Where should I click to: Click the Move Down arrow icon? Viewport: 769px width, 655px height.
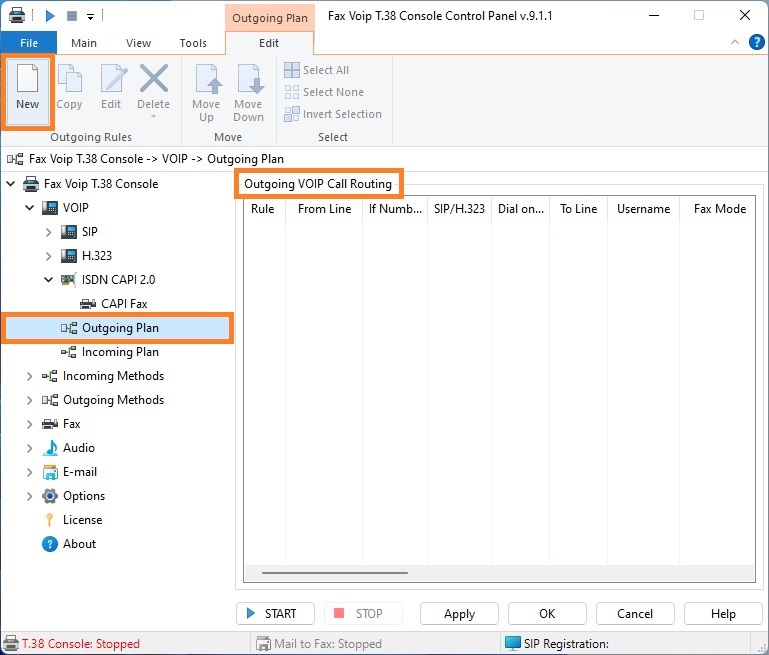click(248, 80)
